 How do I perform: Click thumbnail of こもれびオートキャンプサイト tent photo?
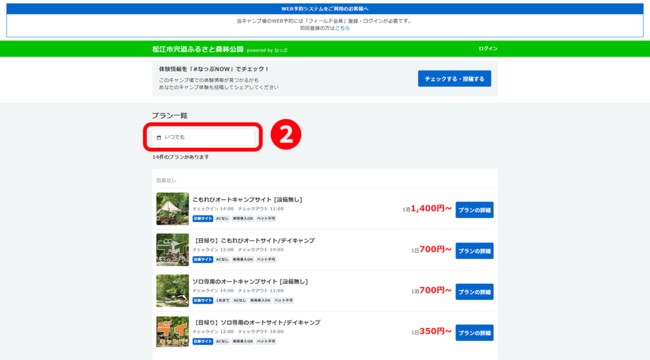point(172,209)
